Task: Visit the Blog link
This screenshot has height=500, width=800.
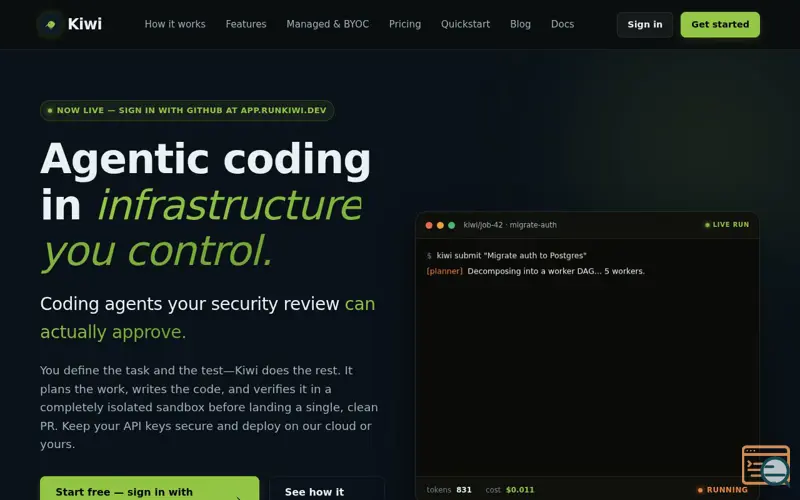Action: point(520,24)
